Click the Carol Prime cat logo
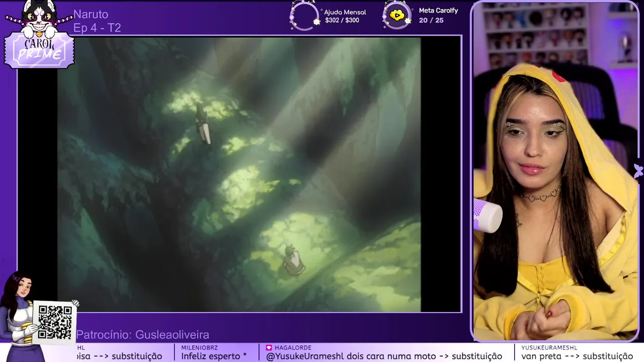Image resolution: width=644 pixels, height=362 pixels. 39,34
